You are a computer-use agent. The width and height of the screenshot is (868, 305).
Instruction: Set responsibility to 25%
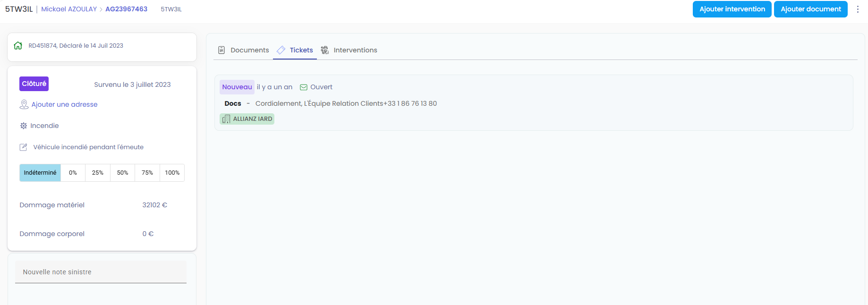98,173
